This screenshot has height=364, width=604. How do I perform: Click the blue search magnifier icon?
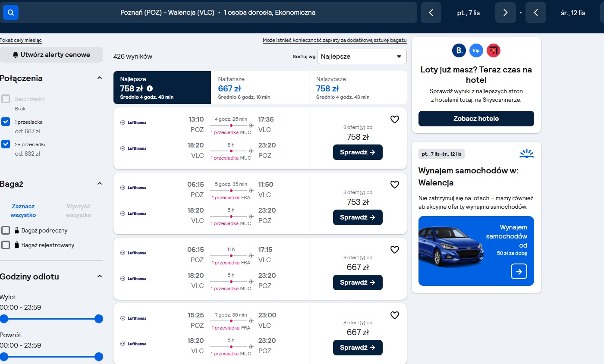pos(11,13)
